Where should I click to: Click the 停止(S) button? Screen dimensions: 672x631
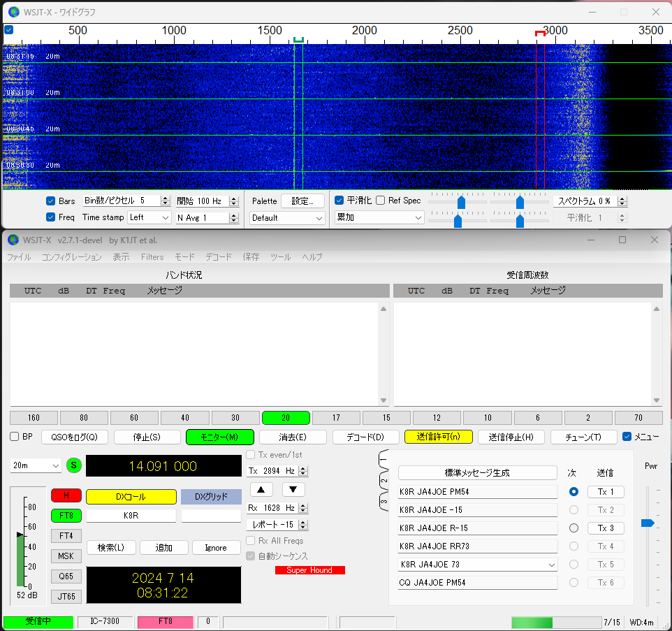[x=147, y=437]
